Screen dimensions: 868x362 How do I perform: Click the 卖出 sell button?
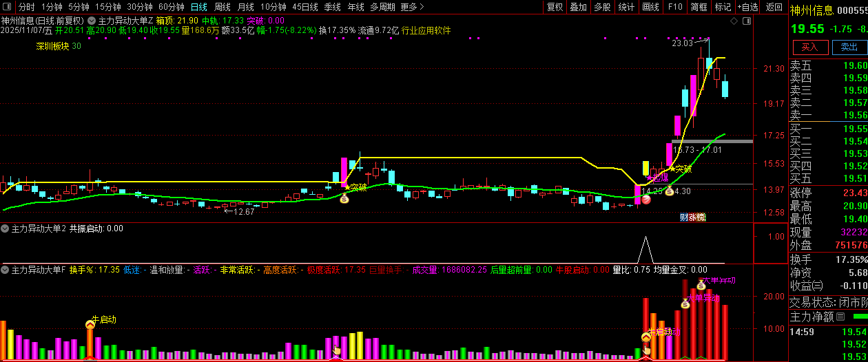point(849,47)
